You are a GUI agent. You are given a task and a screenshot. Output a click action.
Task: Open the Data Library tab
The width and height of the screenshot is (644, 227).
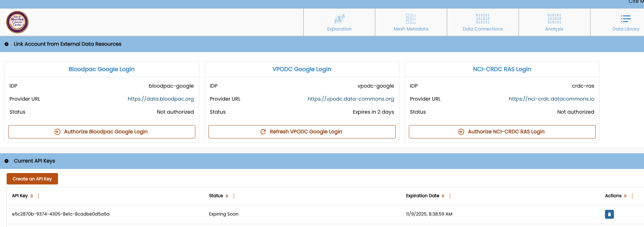click(x=626, y=23)
